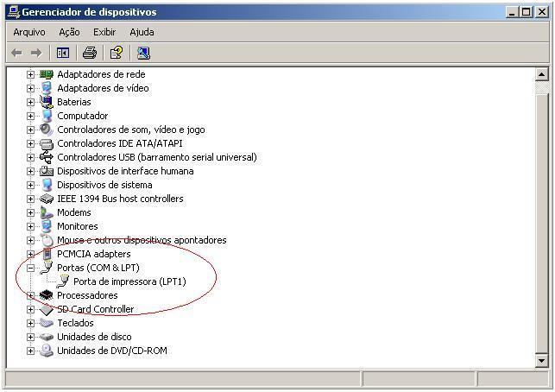Click the Forward arrow toolbar button

36,54
